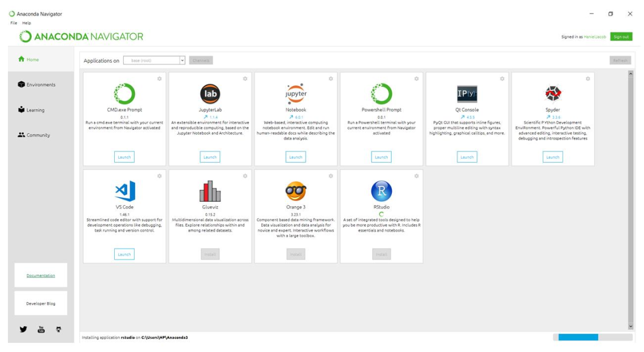The width and height of the screenshot is (644, 352).
Task: Open the Qt Console gear options
Action: click(502, 79)
